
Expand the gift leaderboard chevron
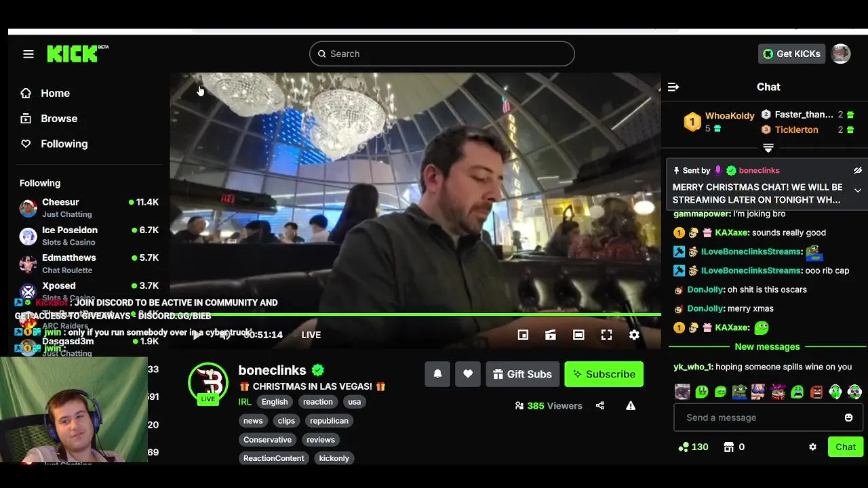tap(768, 148)
